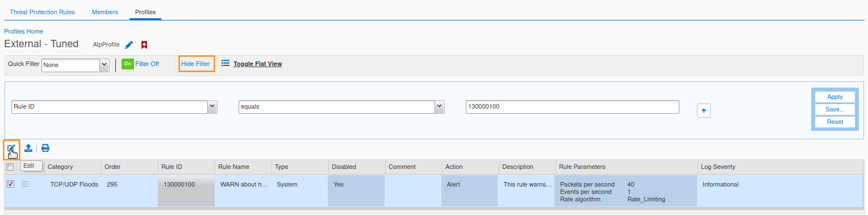868x215 pixels.
Task: Uncheck the TCP/UDP Floods row checkbox
Action: (x=10, y=184)
